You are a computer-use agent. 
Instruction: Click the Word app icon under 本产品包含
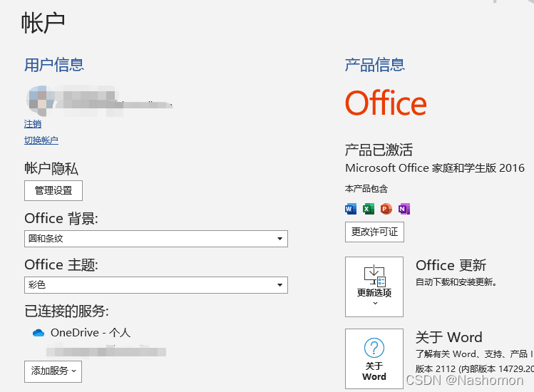pos(351,209)
